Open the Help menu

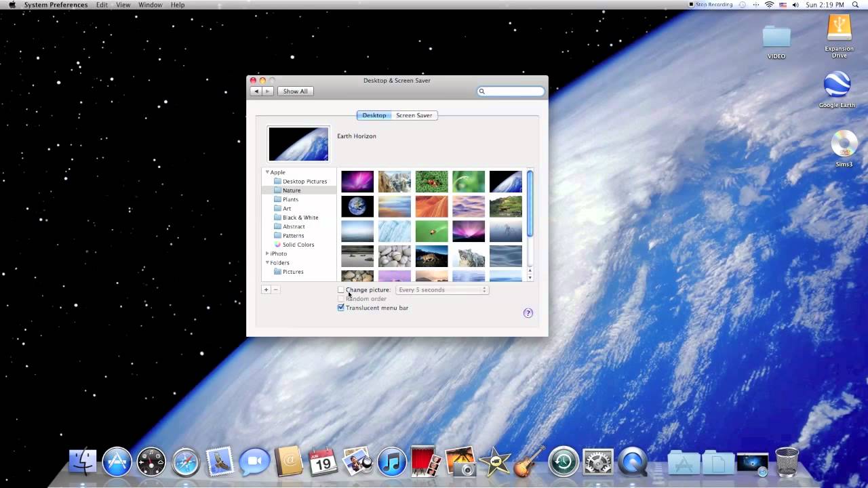click(178, 5)
